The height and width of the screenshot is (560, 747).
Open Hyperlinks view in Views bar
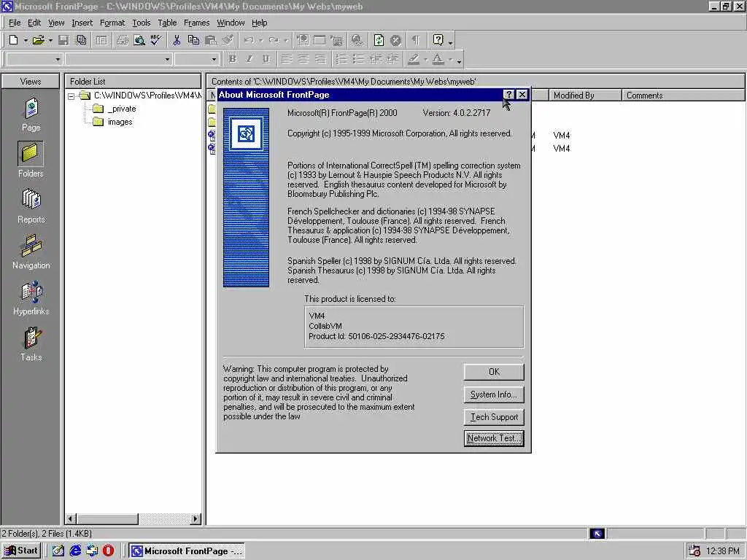click(x=31, y=297)
